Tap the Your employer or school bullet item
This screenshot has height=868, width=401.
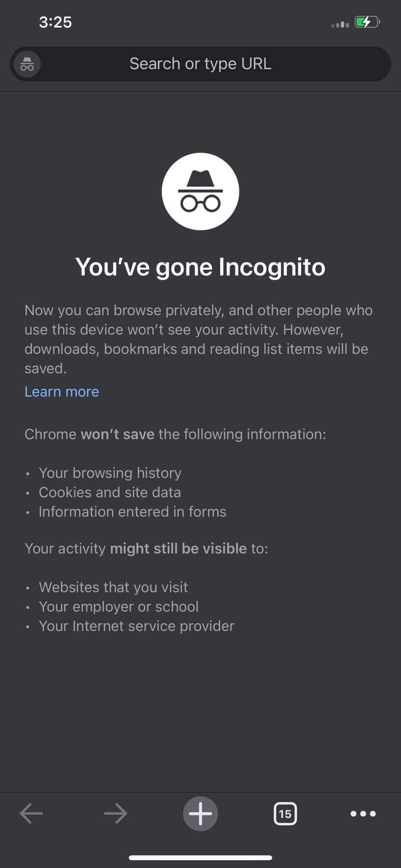click(x=118, y=607)
